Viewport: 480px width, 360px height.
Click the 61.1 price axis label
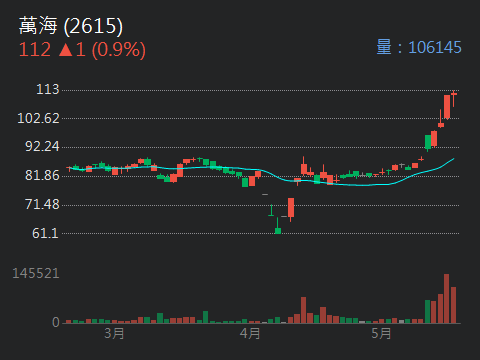[x=46, y=233]
